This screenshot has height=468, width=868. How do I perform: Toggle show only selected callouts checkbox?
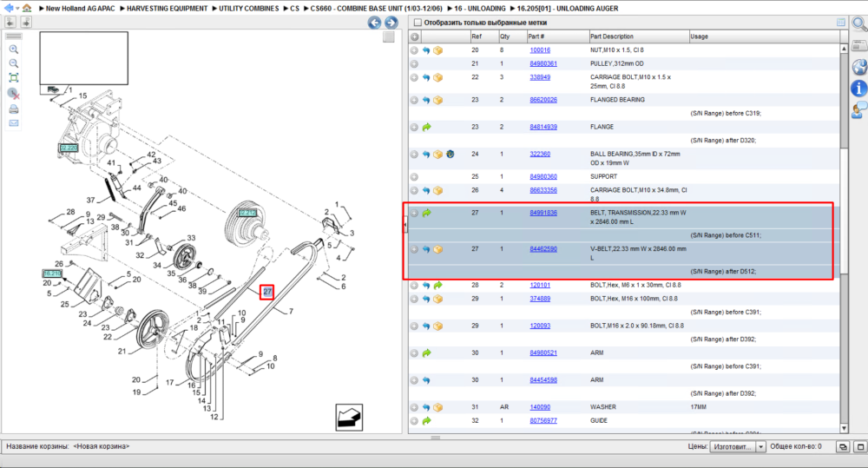click(418, 23)
